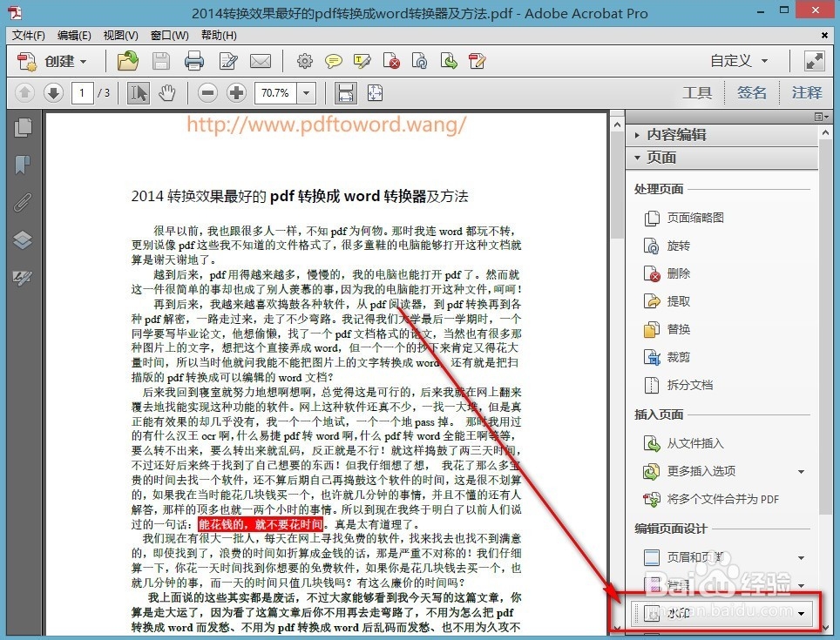The width and height of the screenshot is (840, 640).
Task: Open the 帮助(H) menu
Action: click(x=219, y=36)
